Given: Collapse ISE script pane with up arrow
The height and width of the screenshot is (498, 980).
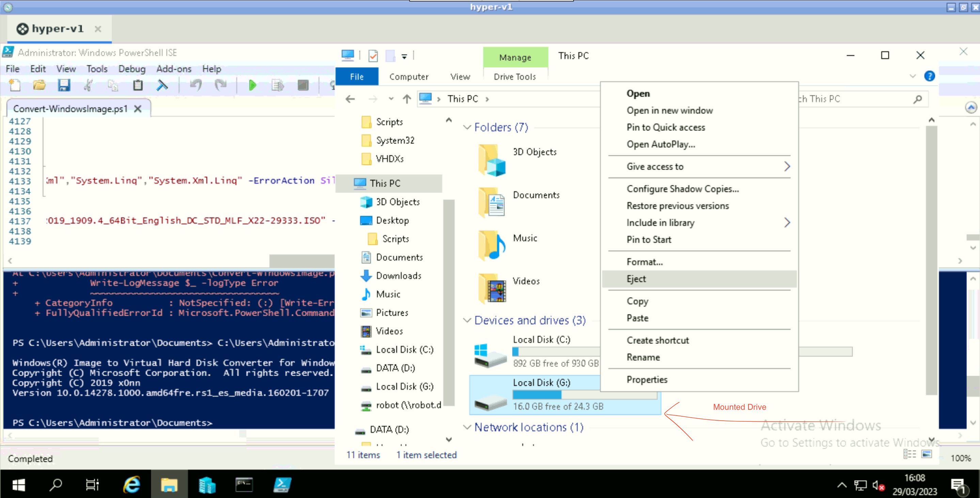Looking at the screenshot, I should [971, 108].
